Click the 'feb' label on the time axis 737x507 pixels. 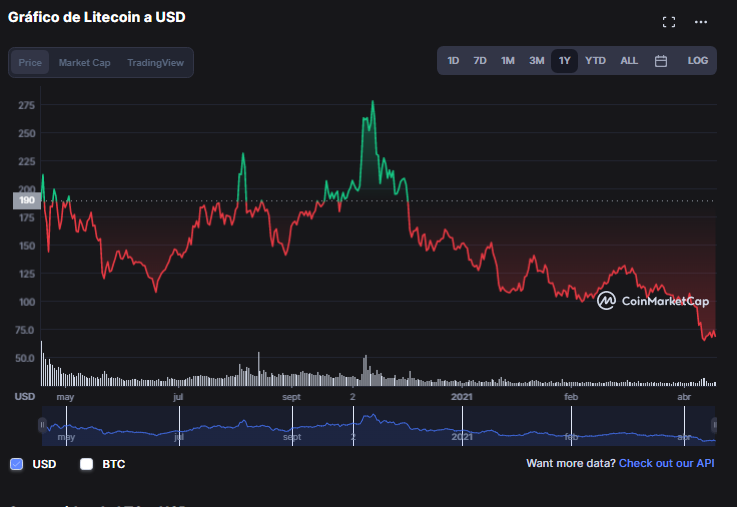click(571, 397)
